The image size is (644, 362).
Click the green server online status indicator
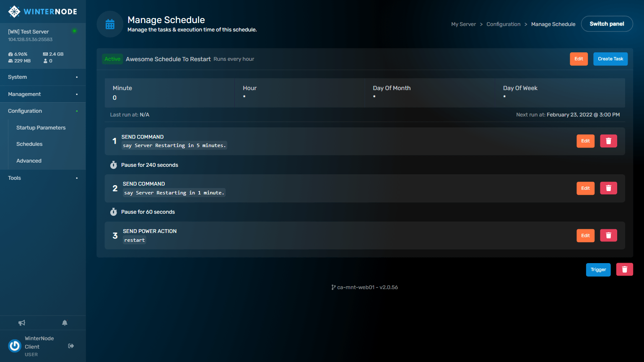74,31
